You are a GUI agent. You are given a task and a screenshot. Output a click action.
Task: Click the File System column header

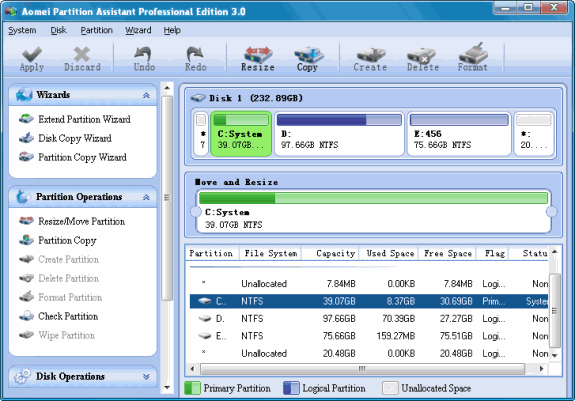(x=271, y=253)
